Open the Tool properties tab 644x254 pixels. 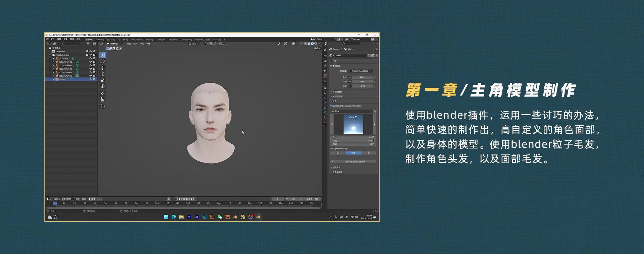[x=325, y=50]
